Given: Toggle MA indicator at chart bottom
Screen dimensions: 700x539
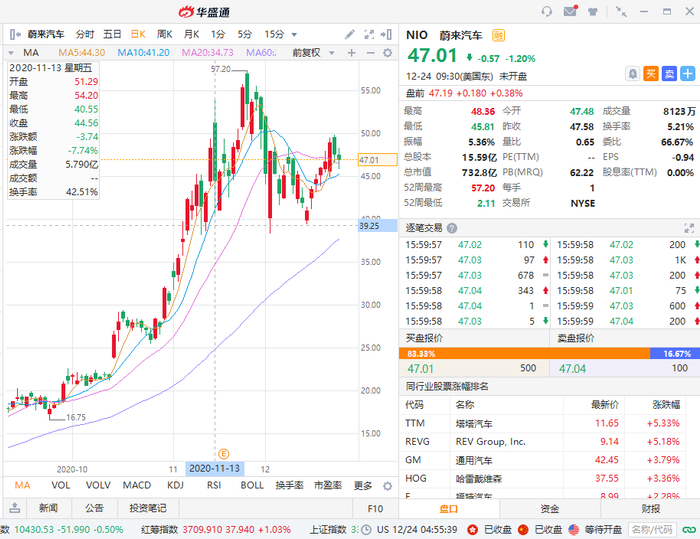Looking at the screenshot, I should 22,485.
